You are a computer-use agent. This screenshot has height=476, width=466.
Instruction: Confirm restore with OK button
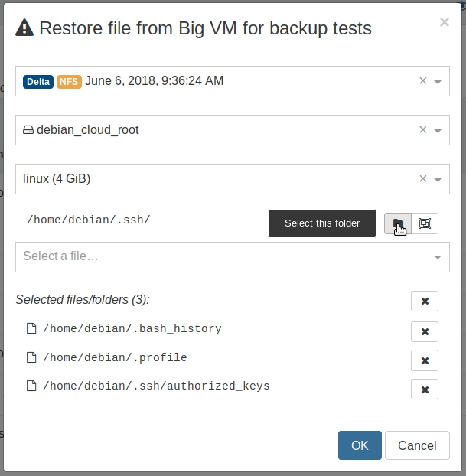pyautogui.click(x=360, y=445)
